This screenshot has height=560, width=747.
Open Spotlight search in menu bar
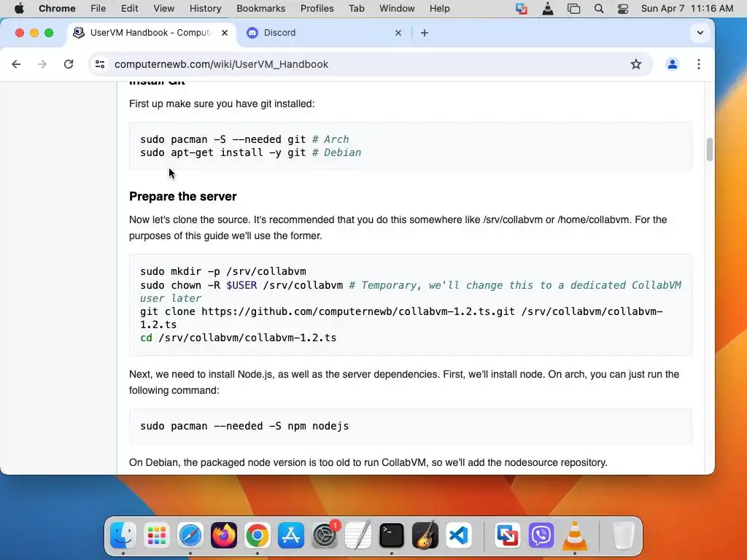(599, 9)
